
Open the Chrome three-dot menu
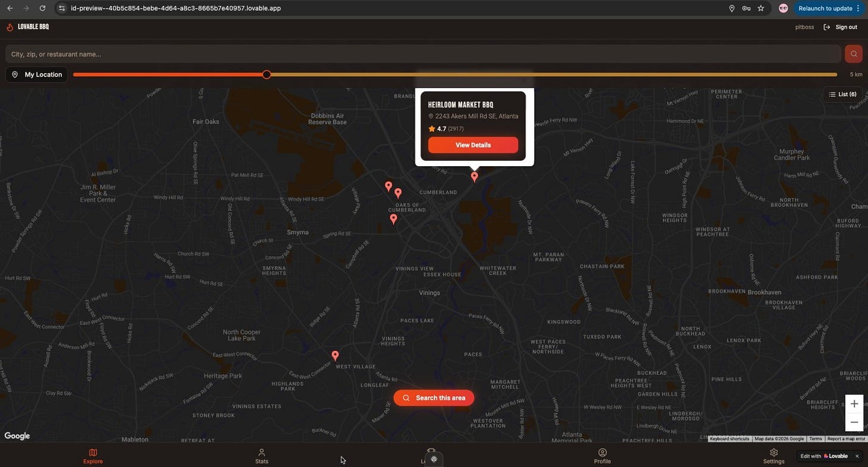click(x=858, y=8)
